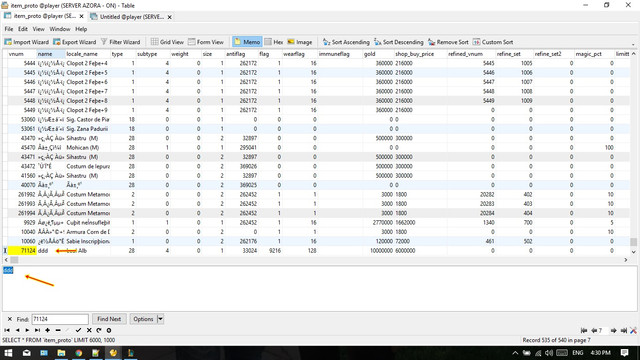Jump to last page of records
Image resolution: width=640 pixels, height=360 pixels.
624,331
